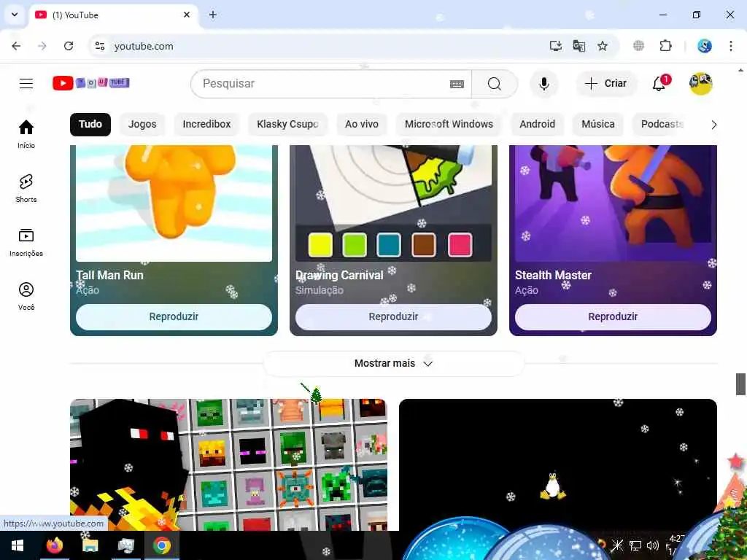
Task: Select Incredibox filter chip
Action: (206, 124)
